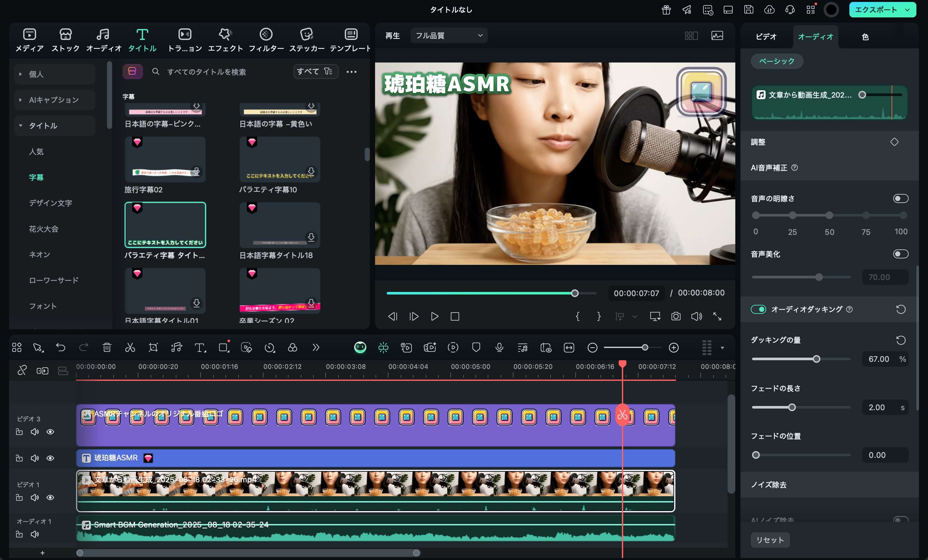Click fullscreen expand icon in preview
This screenshot has height=560, width=928.
click(717, 316)
